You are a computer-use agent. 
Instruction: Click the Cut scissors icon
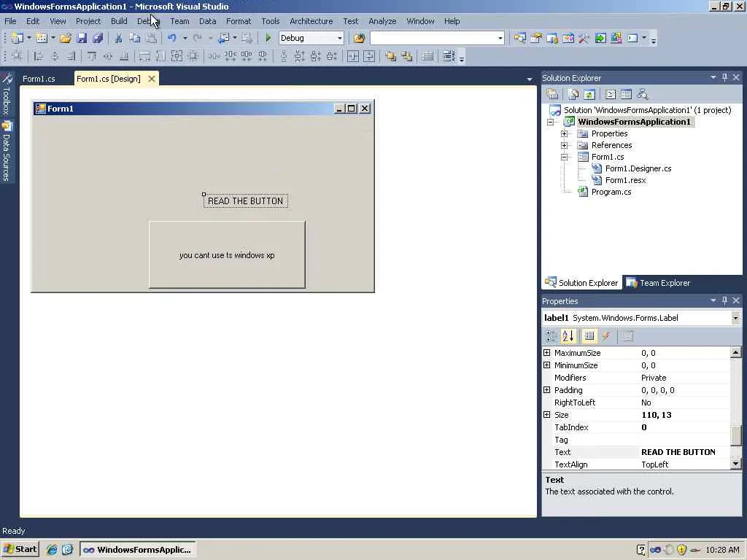click(118, 38)
